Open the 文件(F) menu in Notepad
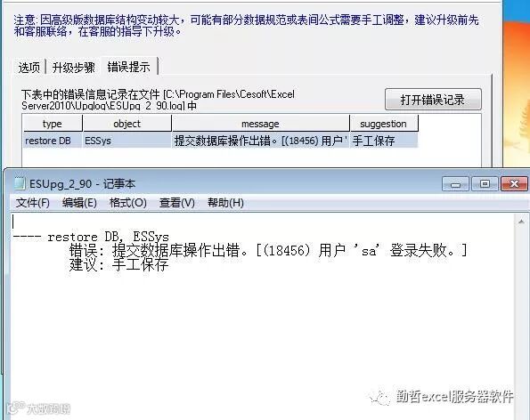 pos(33,203)
